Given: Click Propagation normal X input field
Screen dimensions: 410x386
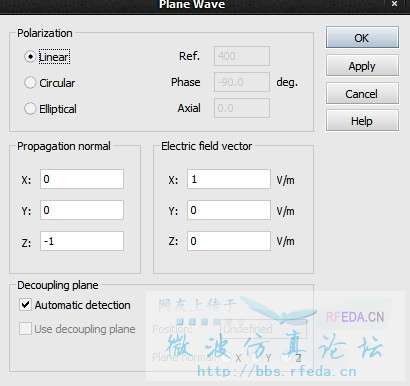Looking at the screenshot, I should [82, 179].
